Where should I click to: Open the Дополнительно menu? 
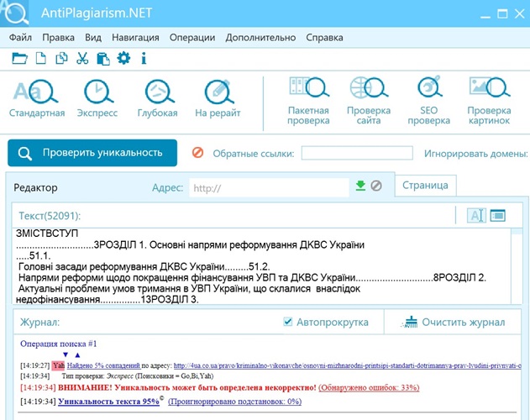click(260, 37)
